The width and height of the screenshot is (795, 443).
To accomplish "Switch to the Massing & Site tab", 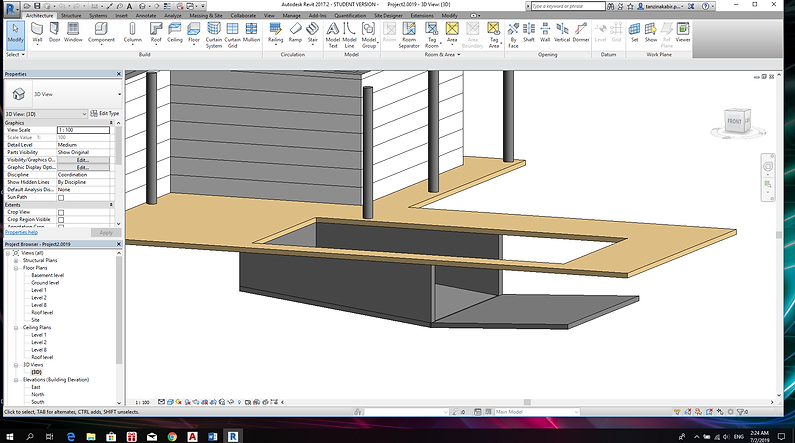I will tap(205, 16).
